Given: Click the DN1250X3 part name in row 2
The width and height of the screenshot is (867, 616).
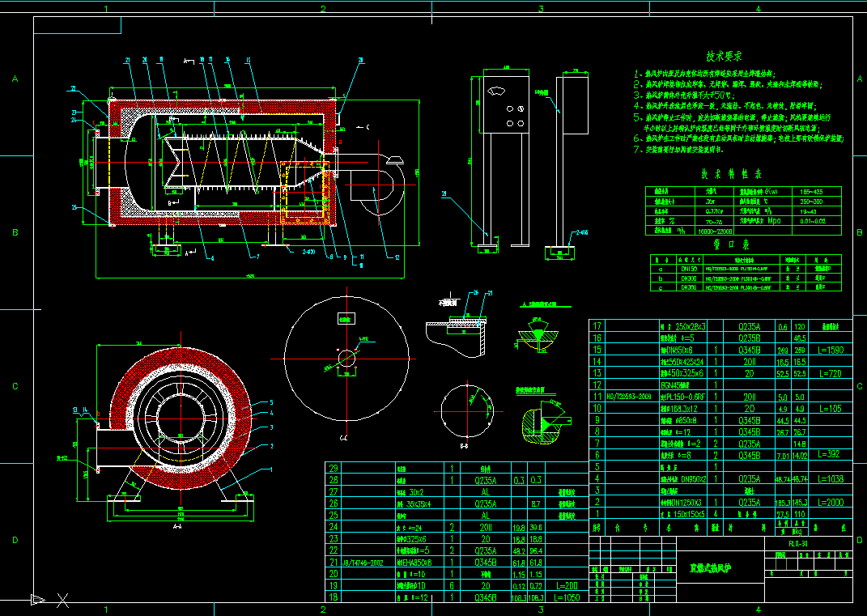Looking at the screenshot, I should click(x=682, y=503).
